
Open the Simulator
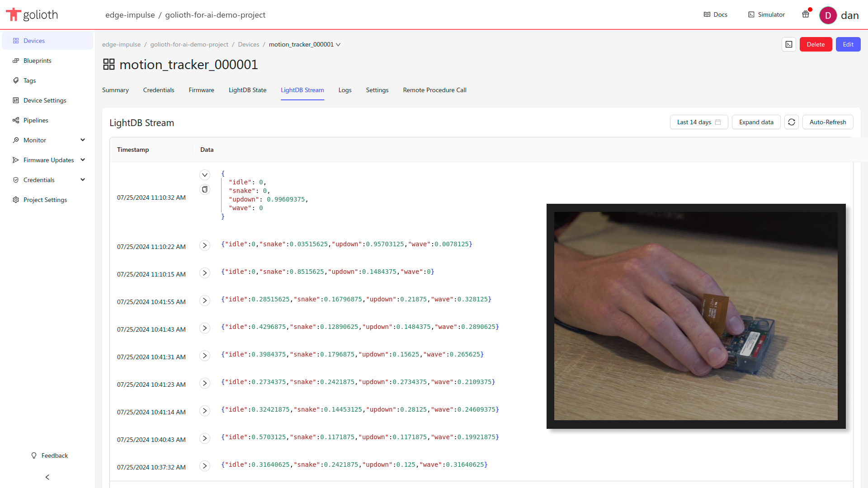pyautogui.click(x=766, y=14)
